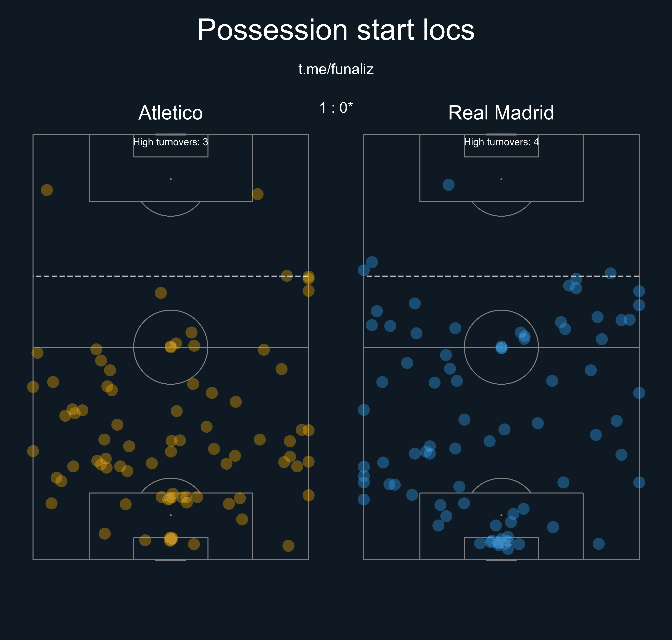Click the dashed high-turnover line on Real Madrid's pitch
This screenshot has height=640, width=672.
pyautogui.click(x=502, y=276)
